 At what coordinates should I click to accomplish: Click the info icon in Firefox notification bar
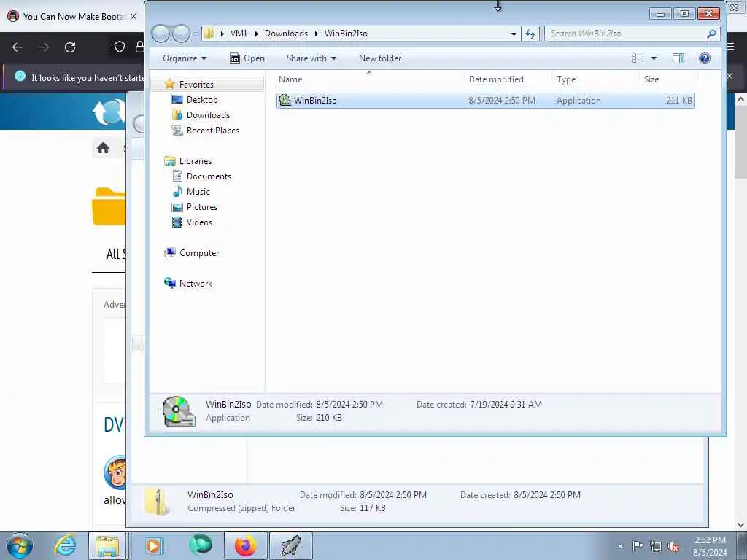(x=20, y=76)
